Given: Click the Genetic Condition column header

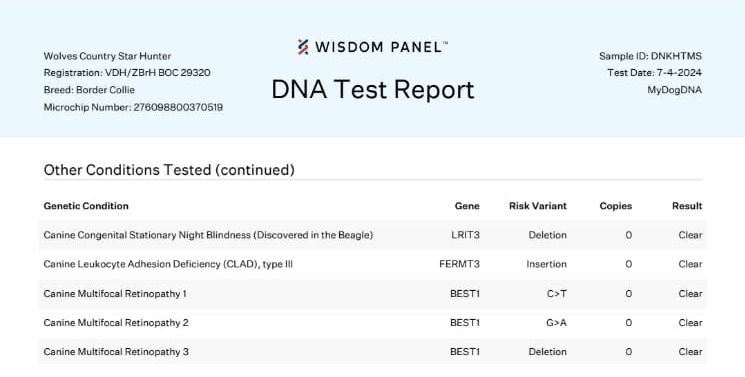Looking at the screenshot, I should pyautogui.click(x=86, y=206).
